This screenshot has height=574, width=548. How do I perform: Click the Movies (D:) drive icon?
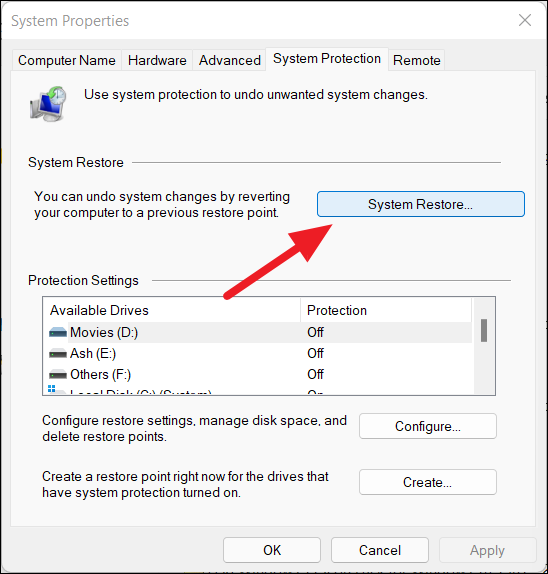click(x=58, y=332)
